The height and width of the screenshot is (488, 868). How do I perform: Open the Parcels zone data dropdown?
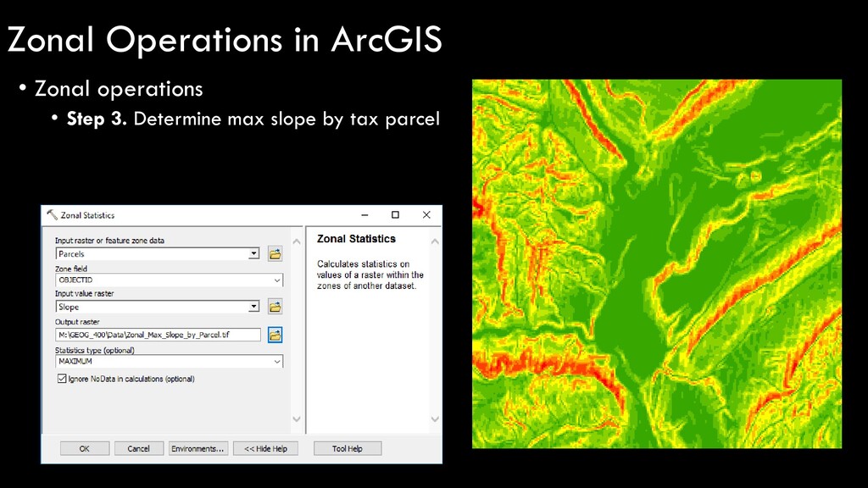point(253,253)
